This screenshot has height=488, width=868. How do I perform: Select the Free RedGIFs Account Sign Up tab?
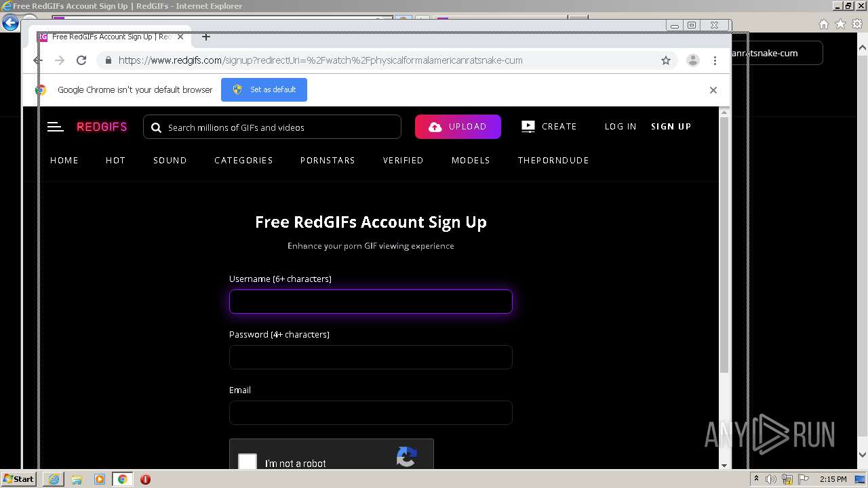(x=110, y=37)
